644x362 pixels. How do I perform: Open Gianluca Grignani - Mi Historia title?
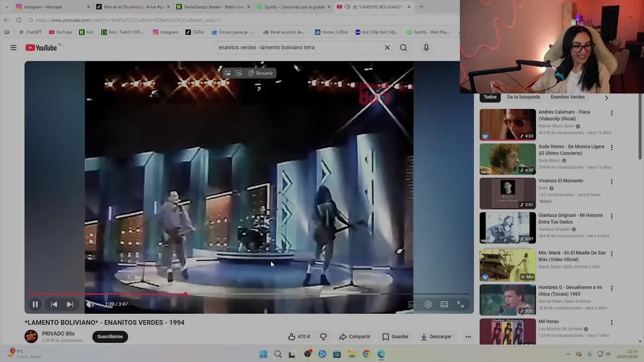(571, 218)
